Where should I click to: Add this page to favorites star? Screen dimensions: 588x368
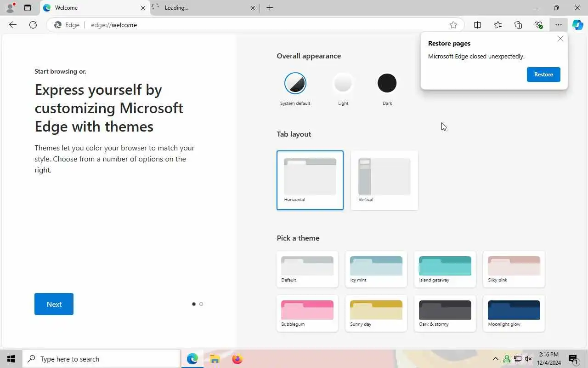pyautogui.click(x=453, y=25)
